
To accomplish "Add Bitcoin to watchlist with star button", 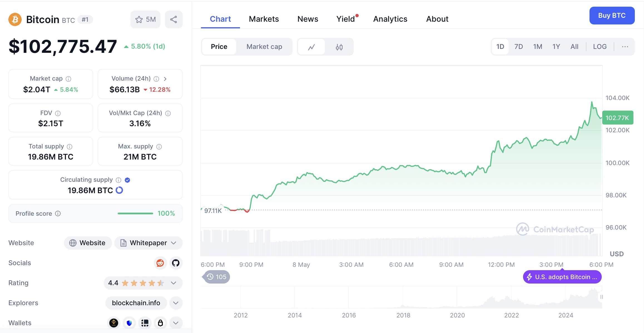I will 145,19.
